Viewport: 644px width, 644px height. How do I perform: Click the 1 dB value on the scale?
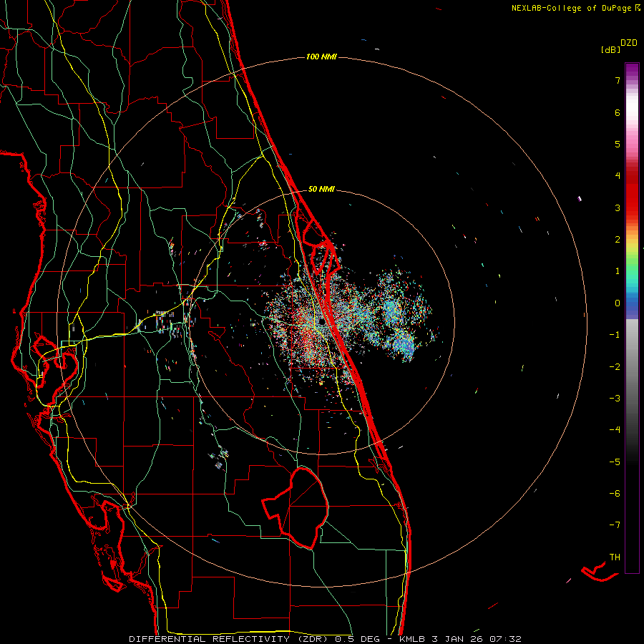point(618,271)
